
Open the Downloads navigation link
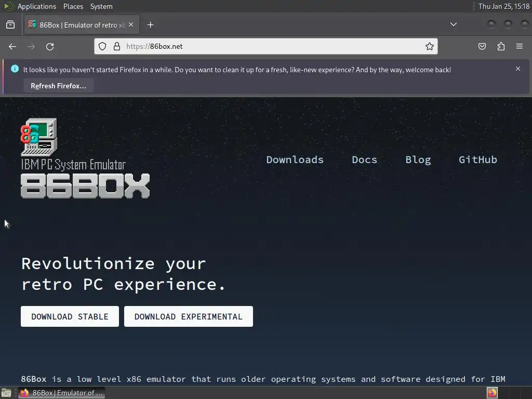pyautogui.click(x=295, y=159)
